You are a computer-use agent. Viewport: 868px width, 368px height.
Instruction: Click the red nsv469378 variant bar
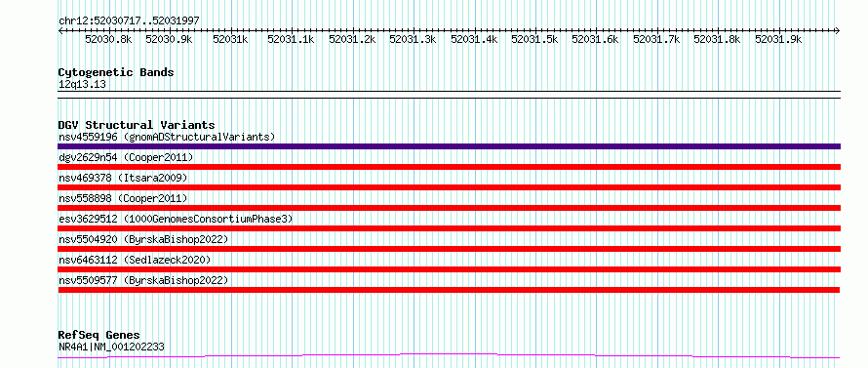[449, 187]
